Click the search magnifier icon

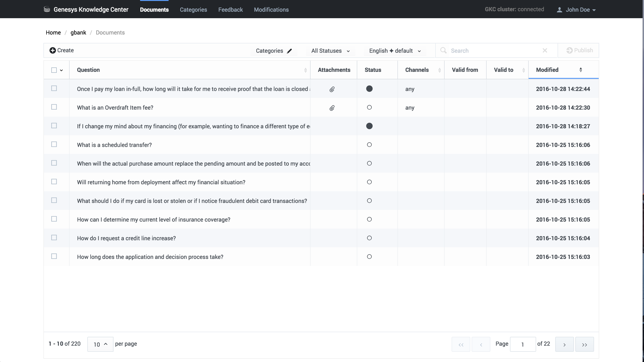click(x=443, y=50)
